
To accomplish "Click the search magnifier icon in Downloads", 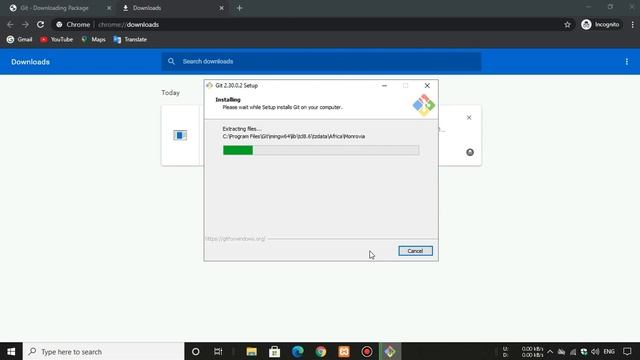I will pyautogui.click(x=171, y=61).
